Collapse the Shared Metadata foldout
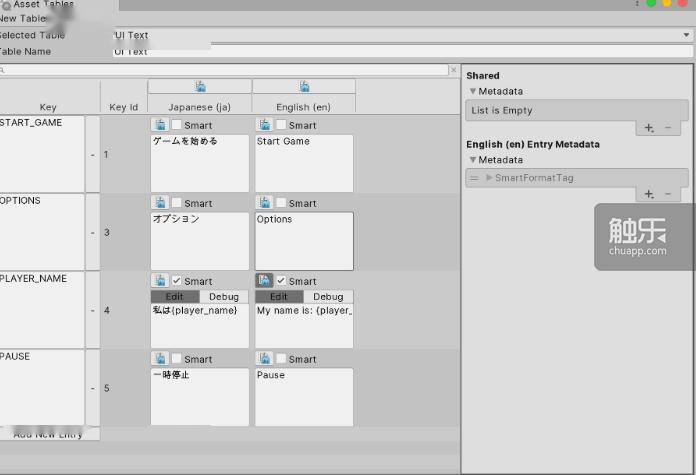Viewport: 696px width, 475px height. [x=473, y=92]
